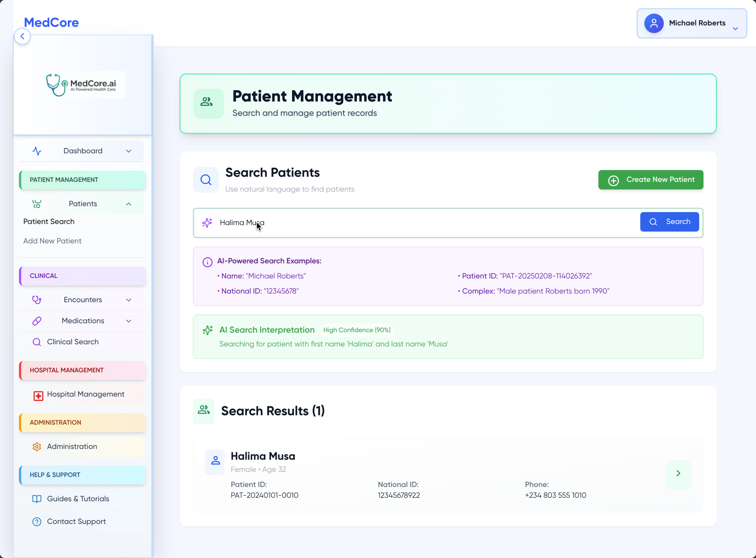Switch to the Patient Search section
The height and width of the screenshot is (558, 756).
49,221
